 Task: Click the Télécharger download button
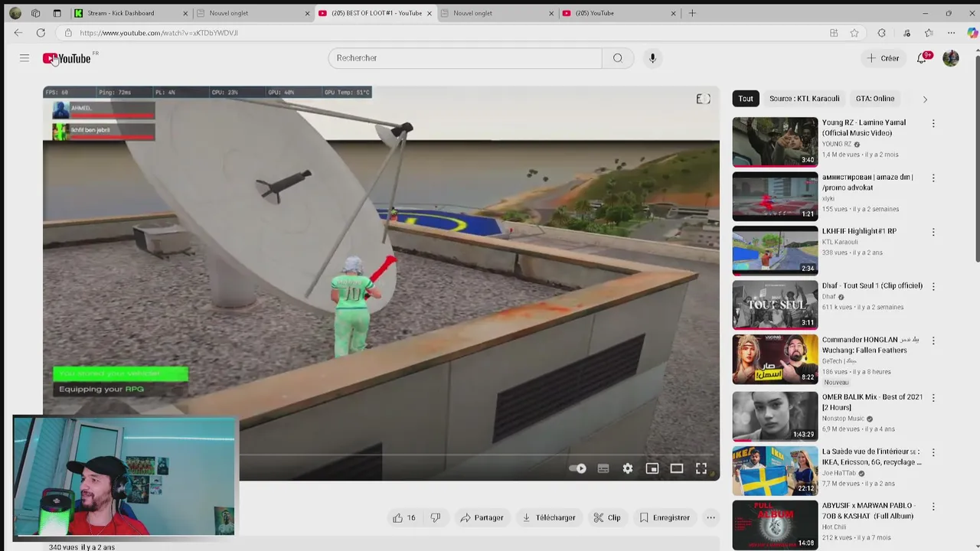click(548, 518)
